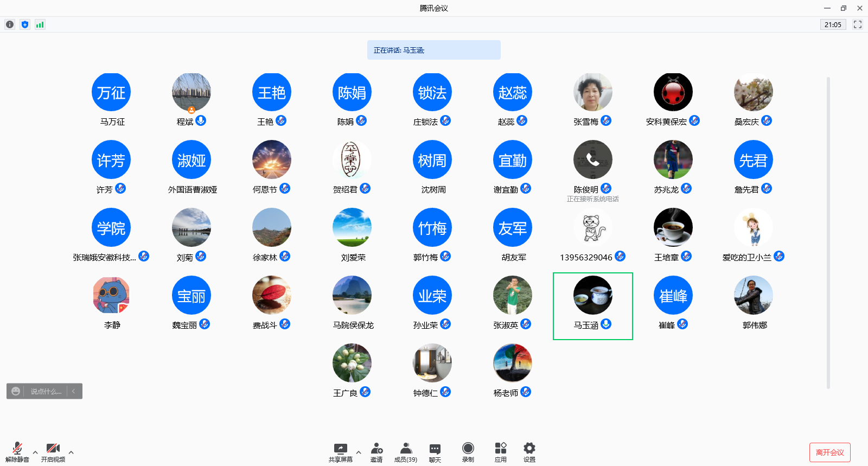Open the 应用 apps panel

pos(501,452)
